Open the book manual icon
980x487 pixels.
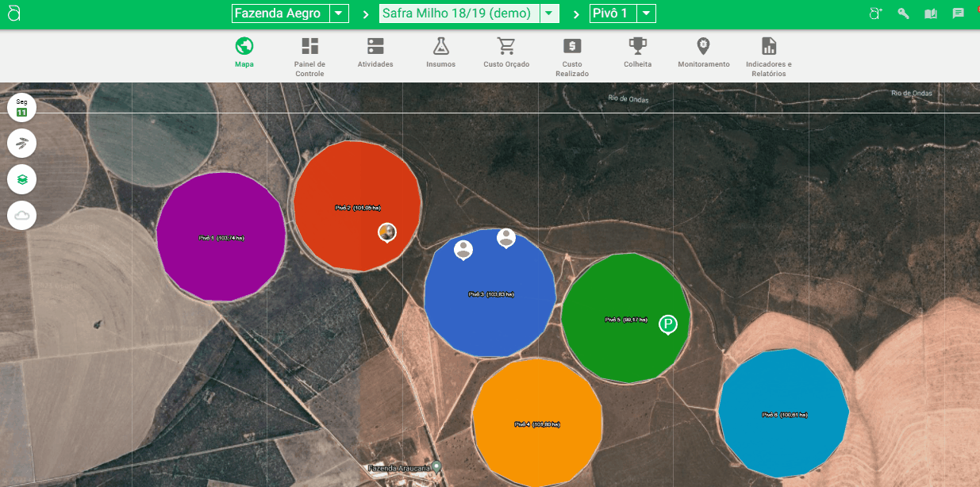click(x=931, y=13)
